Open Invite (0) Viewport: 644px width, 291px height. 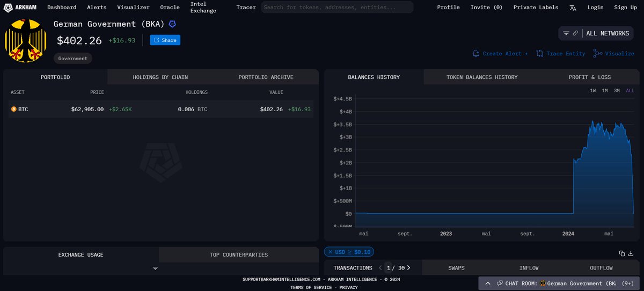(486, 8)
